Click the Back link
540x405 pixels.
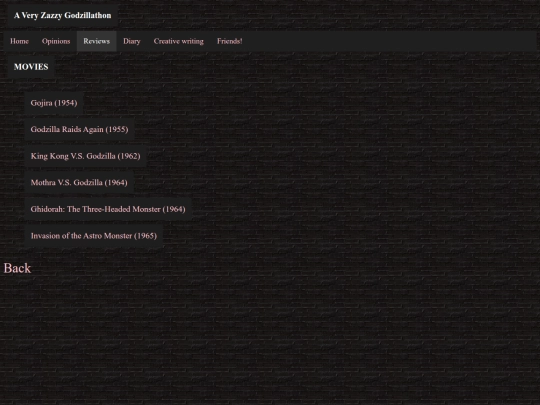[x=17, y=268]
